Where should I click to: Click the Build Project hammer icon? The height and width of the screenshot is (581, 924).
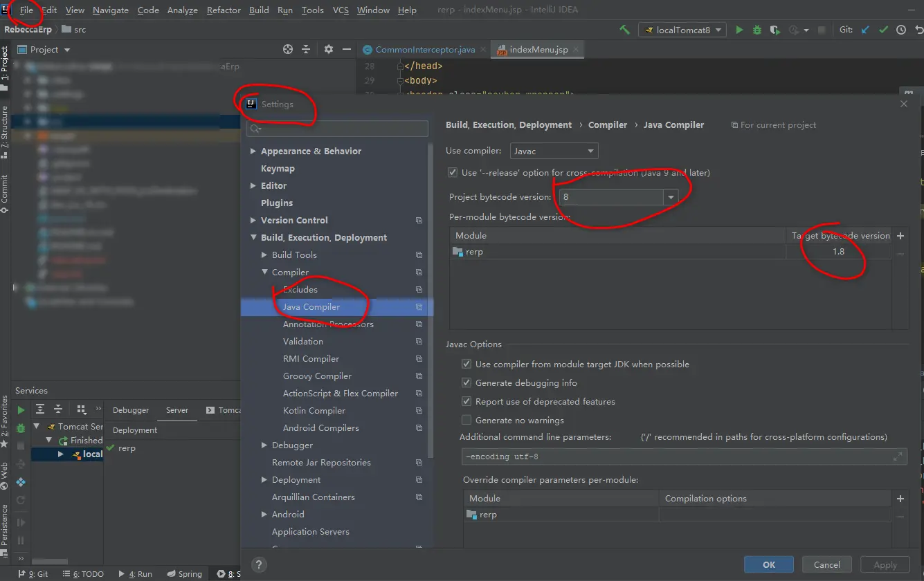(624, 30)
